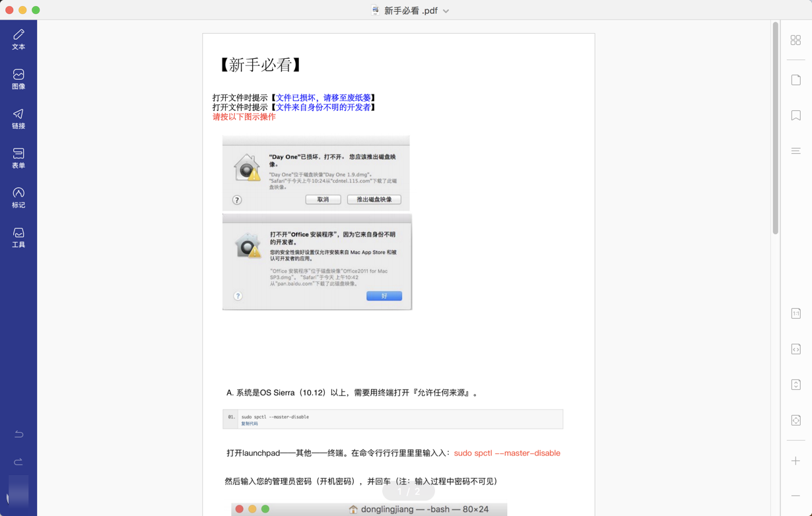Select the 文本 text editing tool

pyautogui.click(x=18, y=40)
